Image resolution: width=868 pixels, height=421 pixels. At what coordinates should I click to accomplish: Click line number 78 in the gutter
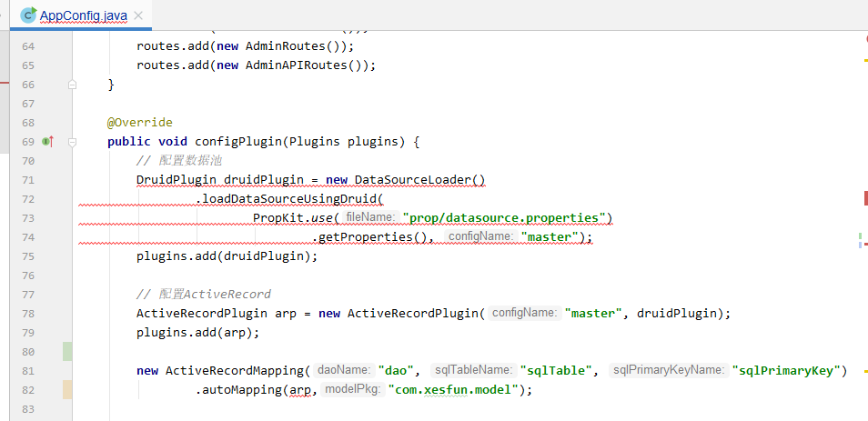27,314
